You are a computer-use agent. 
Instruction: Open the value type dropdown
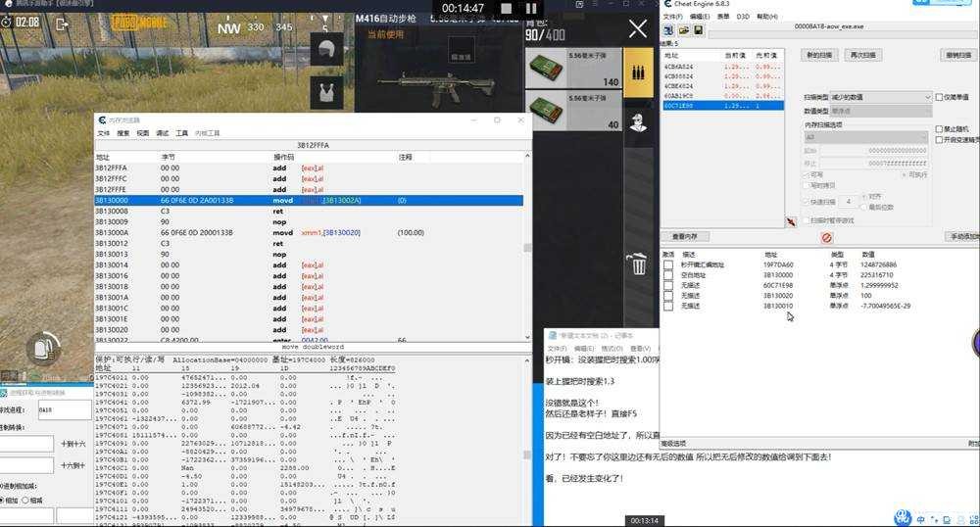(881, 111)
